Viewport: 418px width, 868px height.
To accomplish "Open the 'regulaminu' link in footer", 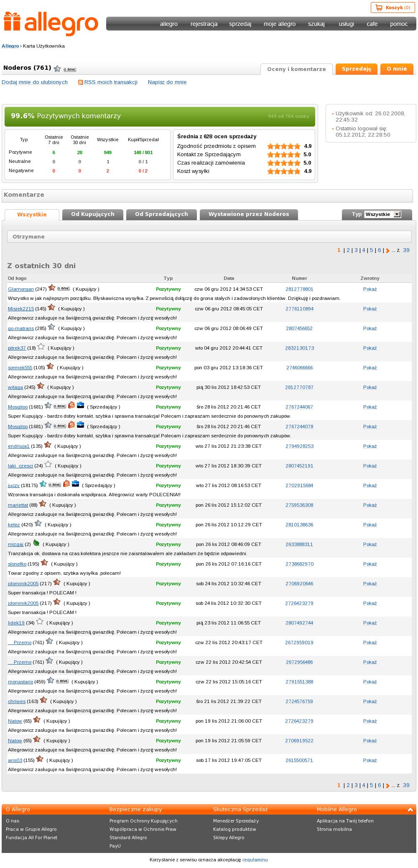I will (255, 860).
